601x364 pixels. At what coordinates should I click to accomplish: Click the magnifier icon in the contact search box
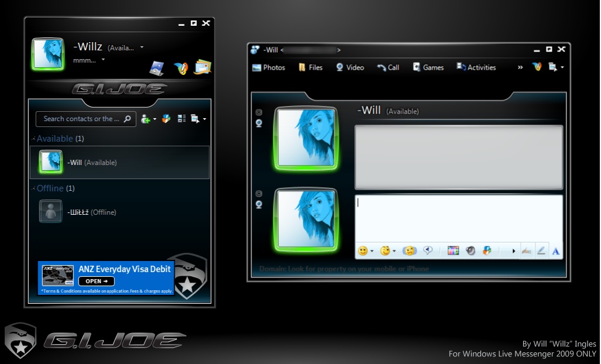[x=127, y=119]
